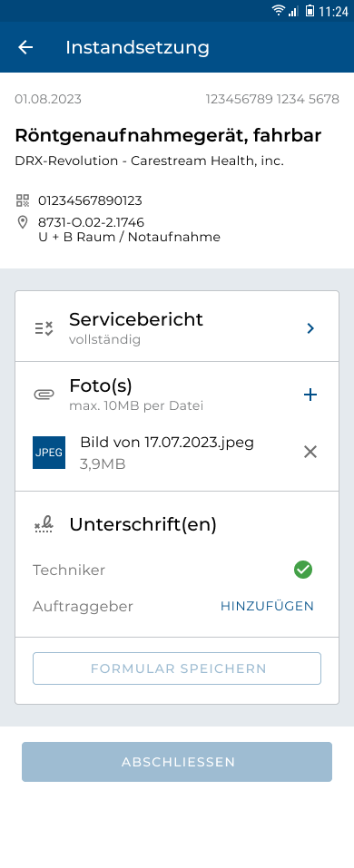Screen dimensions: 354x868
Task: Add a photo with the plus icon
Action: tap(310, 395)
